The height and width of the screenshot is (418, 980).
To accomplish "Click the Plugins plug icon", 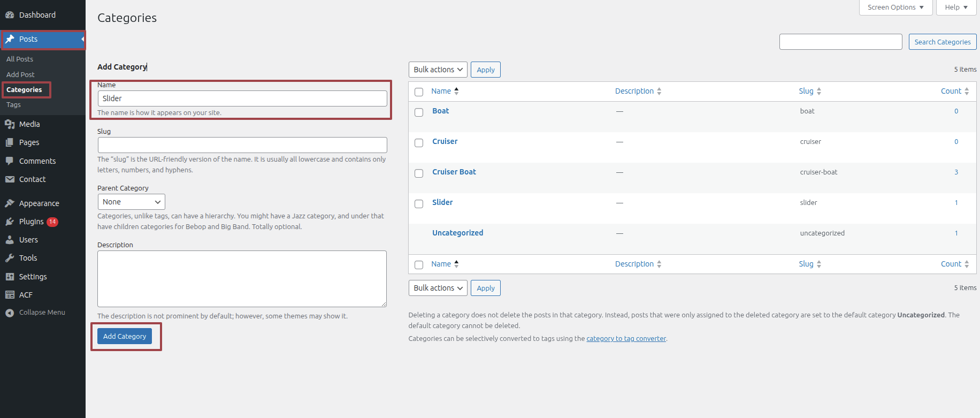I will [x=10, y=222].
